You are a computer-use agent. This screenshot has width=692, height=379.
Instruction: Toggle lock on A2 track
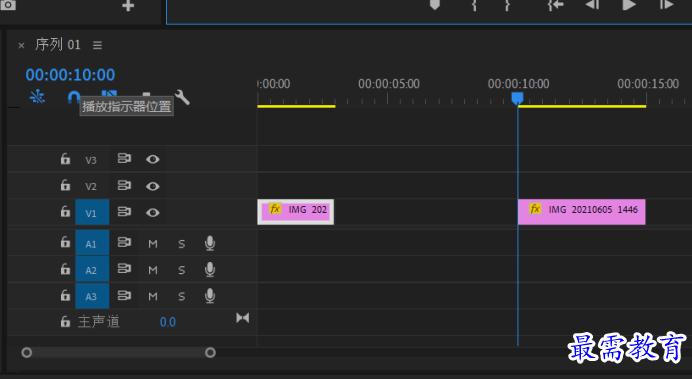(65, 269)
